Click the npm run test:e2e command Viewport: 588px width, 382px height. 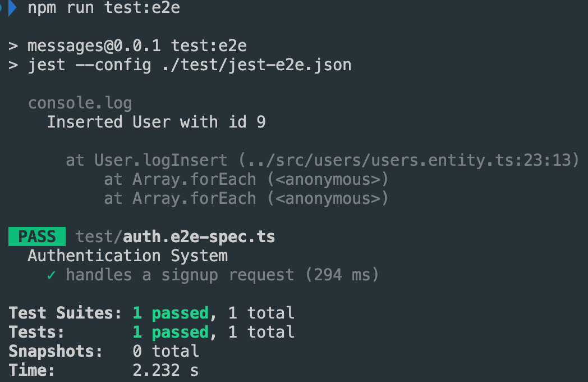pos(104,8)
